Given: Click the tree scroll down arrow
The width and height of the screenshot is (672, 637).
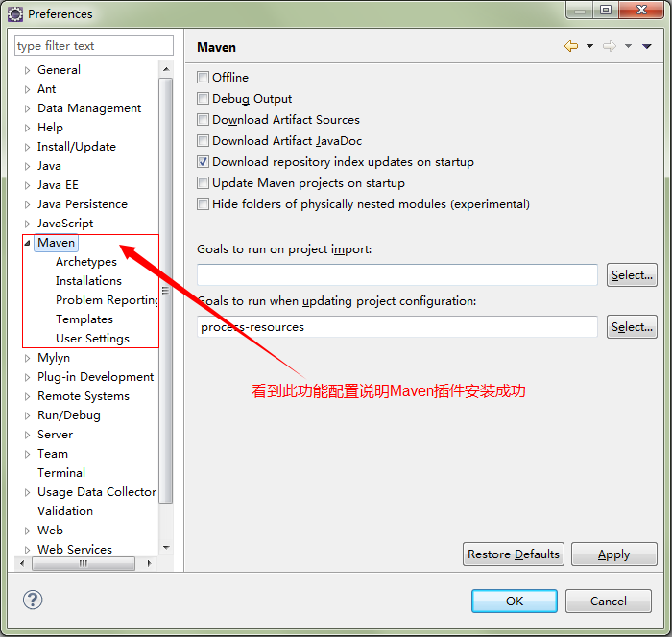Looking at the screenshot, I should (166, 548).
